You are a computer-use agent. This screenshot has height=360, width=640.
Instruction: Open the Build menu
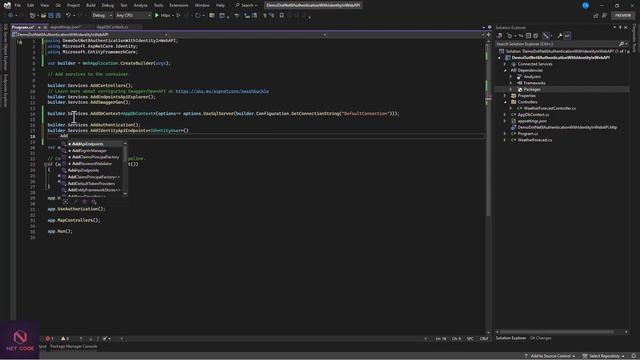click(x=91, y=5)
